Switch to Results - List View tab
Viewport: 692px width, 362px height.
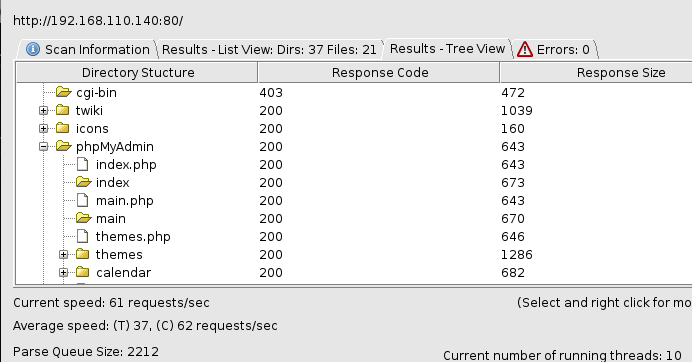tap(269, 49)
